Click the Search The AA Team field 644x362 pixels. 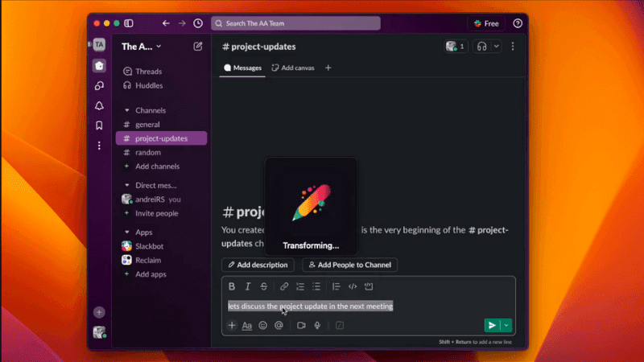(295, 23)
